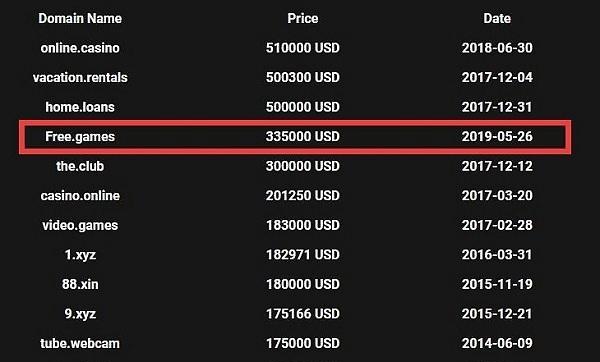The height and width of the screenshot is (362, 600).
Task: Click the 2014-06-09 date value
Action: click(x=497, y=343)
